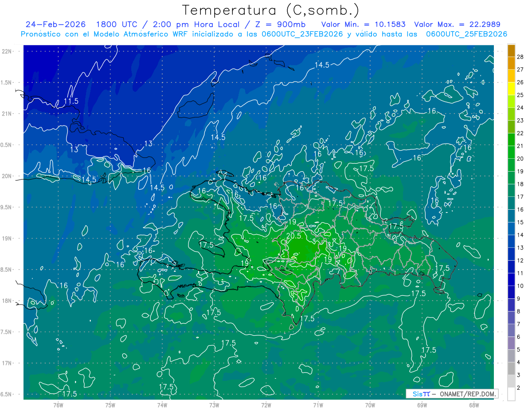Click the '74W' longitude axis label
532x411 pixels.
[x=162, y=405]
